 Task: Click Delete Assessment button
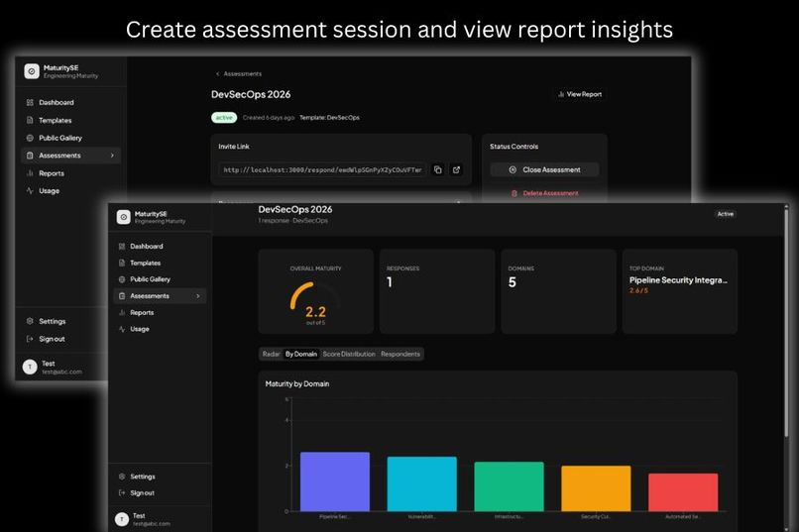[544, 193]
